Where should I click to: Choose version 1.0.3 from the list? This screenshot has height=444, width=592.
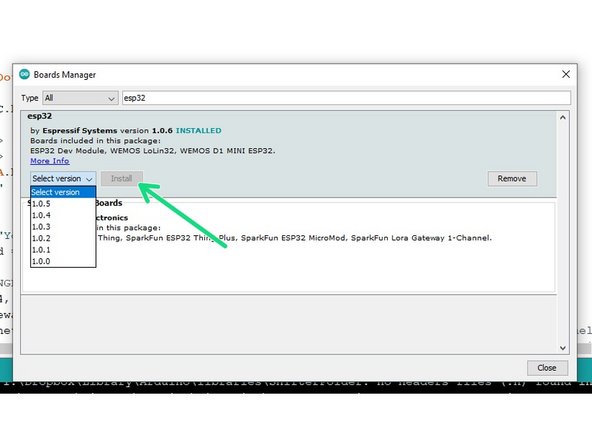pyautogui.click(x=63, y=227)
